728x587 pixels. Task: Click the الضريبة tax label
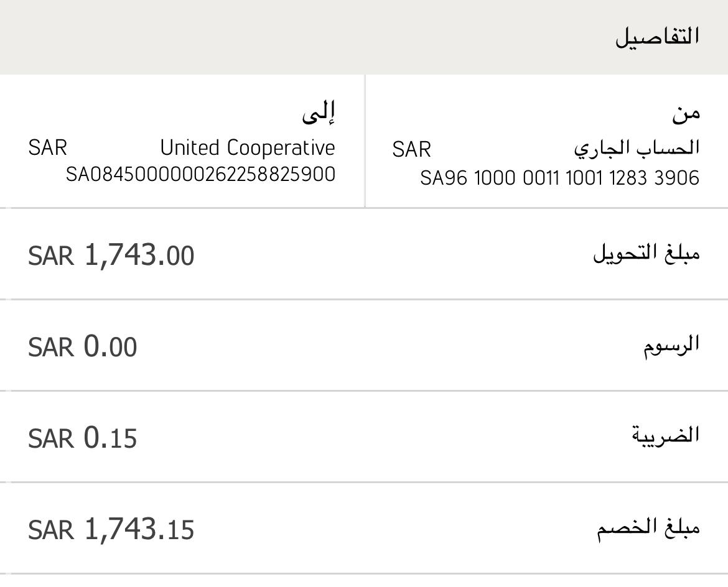pyautogui.click(x=665, y=436)
